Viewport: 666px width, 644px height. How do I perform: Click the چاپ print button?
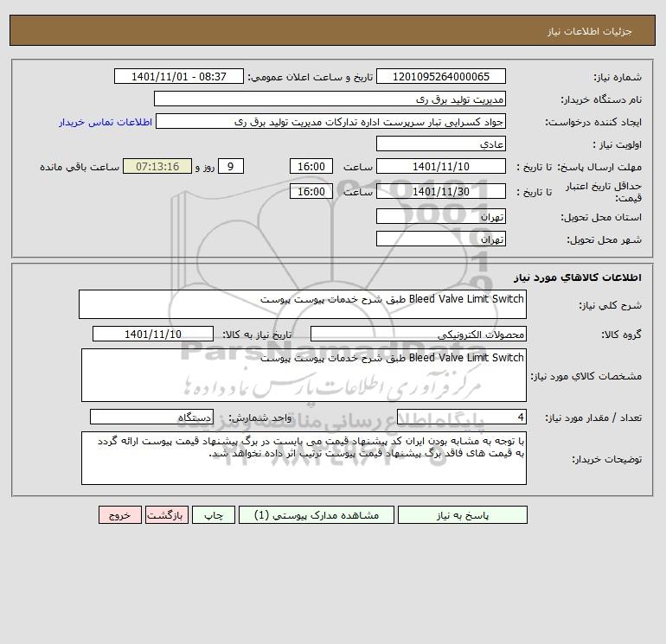click(214, 515)
